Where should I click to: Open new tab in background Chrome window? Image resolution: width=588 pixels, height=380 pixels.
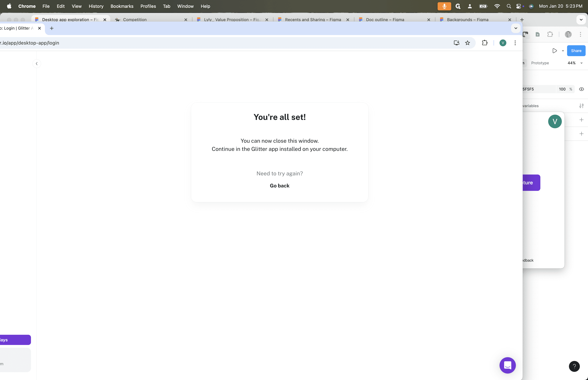pyautogui.click(x=522, y=20)
